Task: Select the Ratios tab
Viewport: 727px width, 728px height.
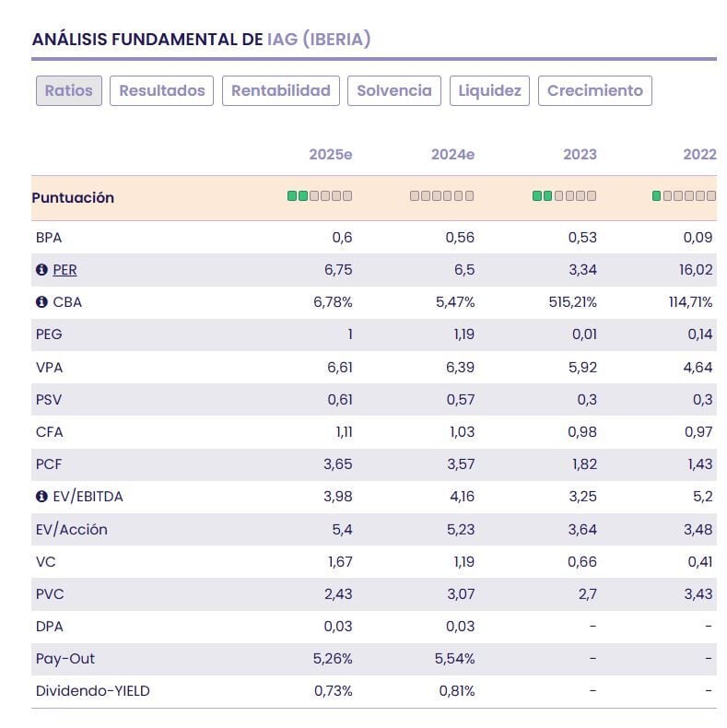Action: pyautogui.click(x=69, y=90)
